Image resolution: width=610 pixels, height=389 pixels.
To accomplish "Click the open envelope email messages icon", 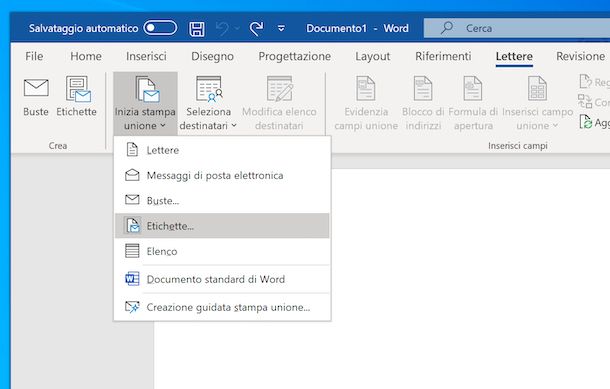I will pyautogui.click(x=132, y=175).
